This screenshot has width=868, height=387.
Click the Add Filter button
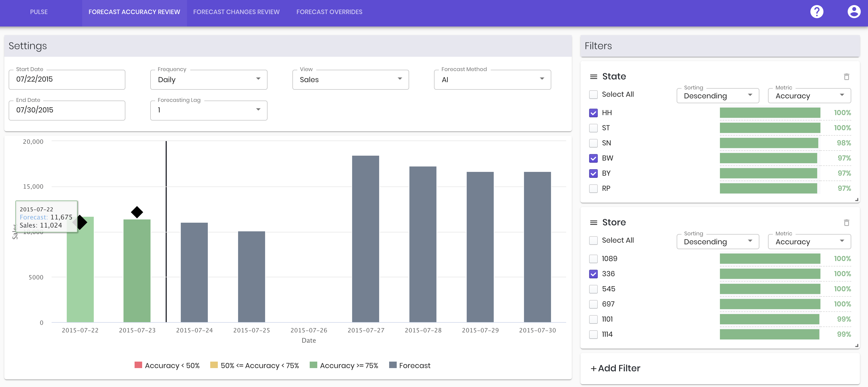pos(615,368)
